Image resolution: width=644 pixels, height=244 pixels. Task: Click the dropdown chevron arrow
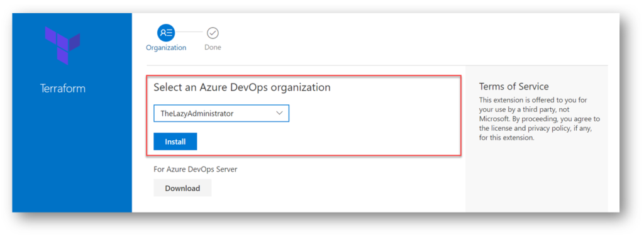[280, 113]
